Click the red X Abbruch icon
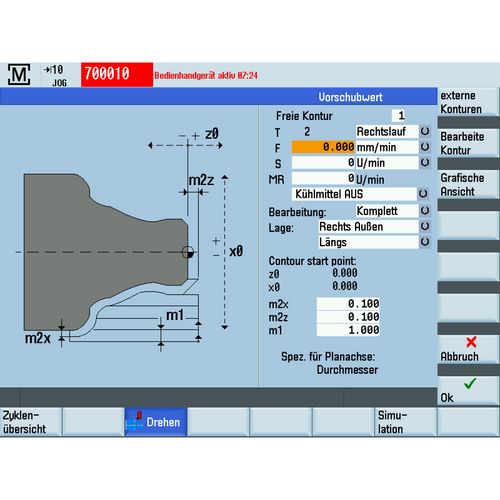 click(x=471, y=342)
